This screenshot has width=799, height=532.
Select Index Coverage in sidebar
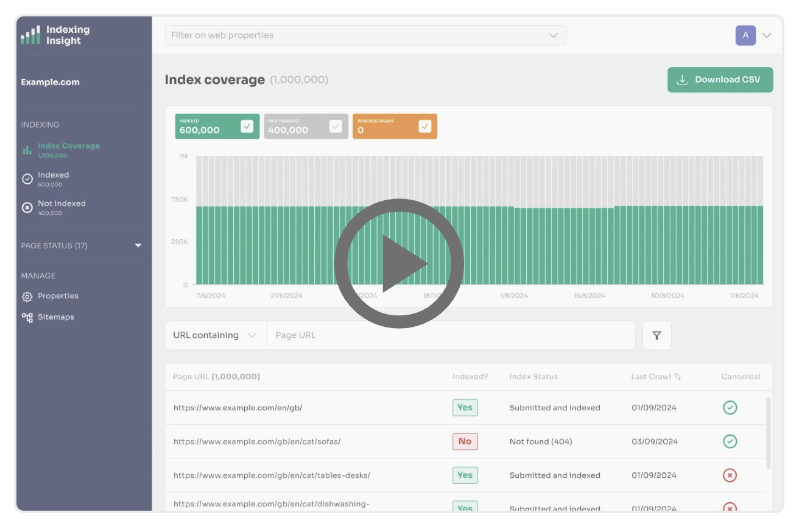(68, 150)
